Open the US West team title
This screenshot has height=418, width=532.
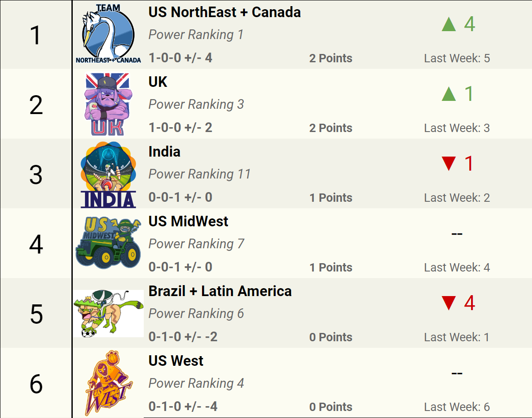[x=176, y=361]
